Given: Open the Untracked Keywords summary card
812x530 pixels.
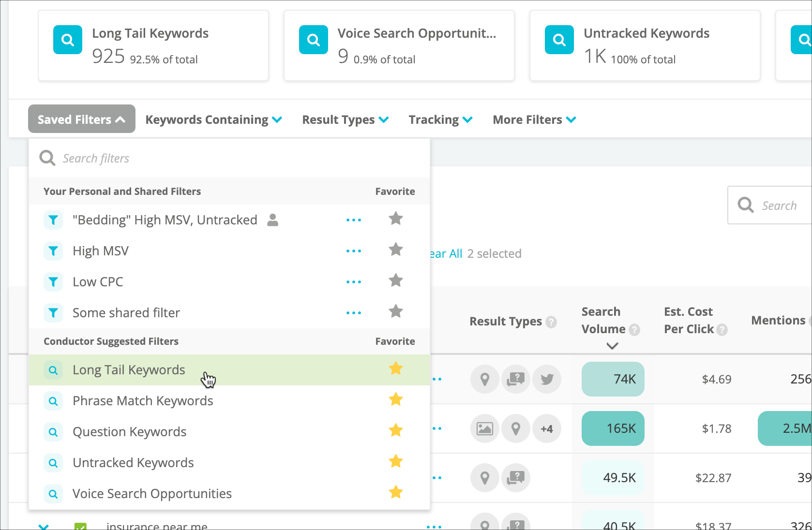Looking at the screenshot, I should [x=645, y=45].
